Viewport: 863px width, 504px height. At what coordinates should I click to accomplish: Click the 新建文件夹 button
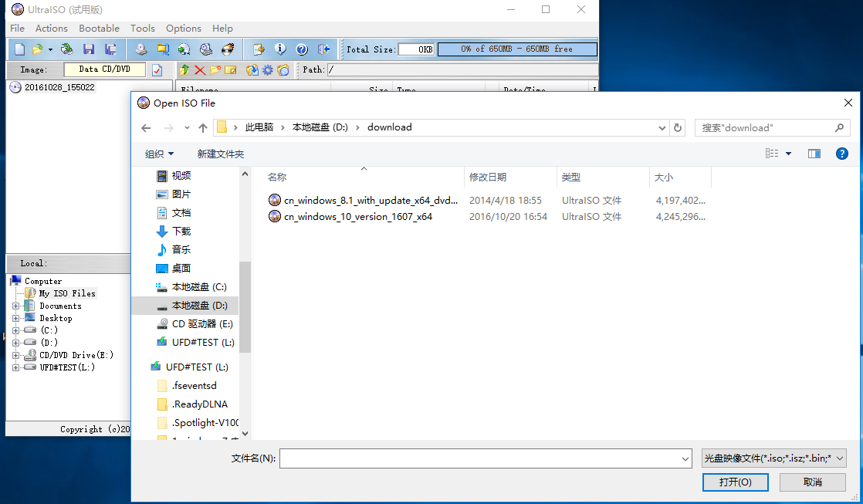coord(220,154)
